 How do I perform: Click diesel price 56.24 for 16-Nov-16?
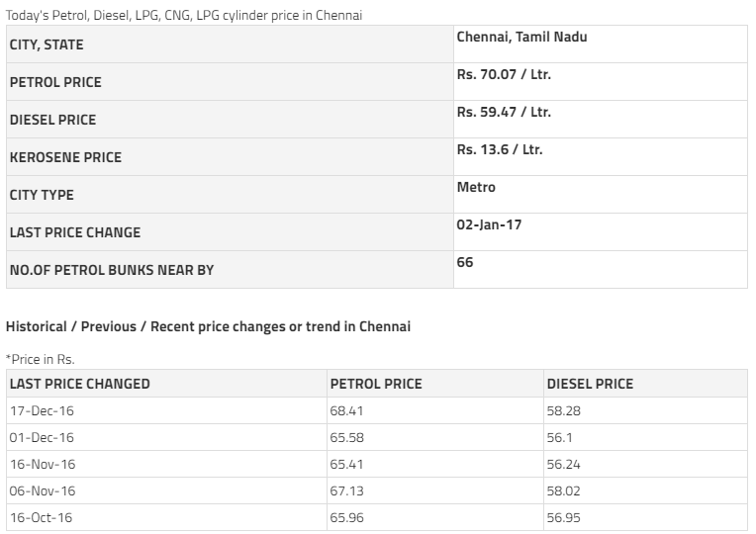pyautogui.click(x=562, y=464)
